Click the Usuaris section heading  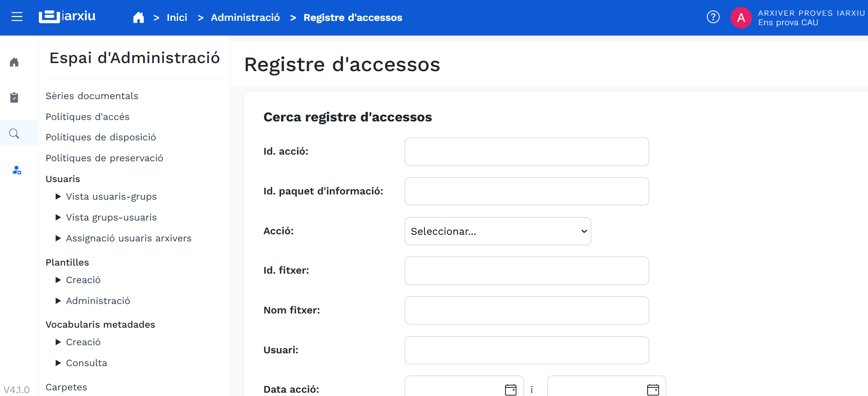(63, 179)
